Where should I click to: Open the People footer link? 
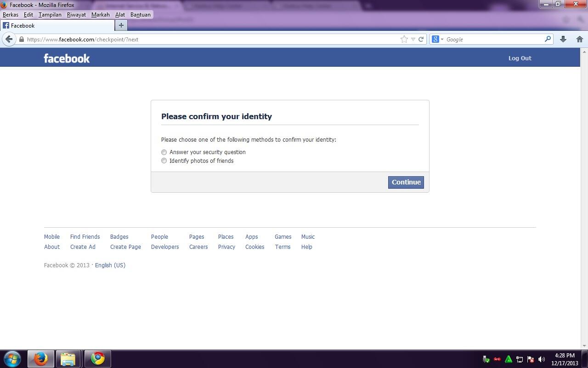coord(159,237)
